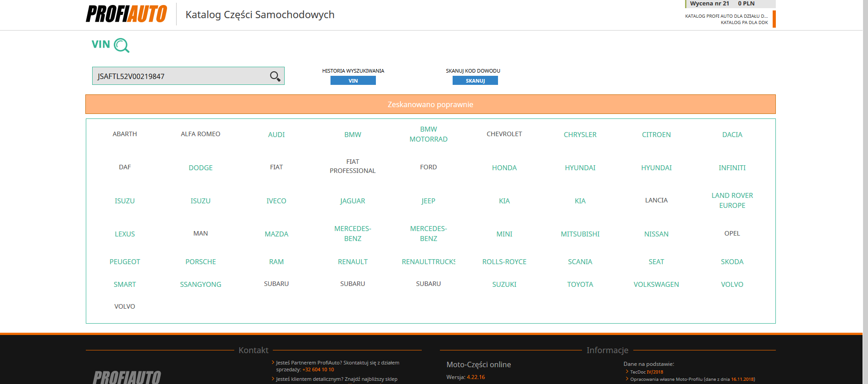
Task: Pick the OPEL brand
Action: click(732, 233)
